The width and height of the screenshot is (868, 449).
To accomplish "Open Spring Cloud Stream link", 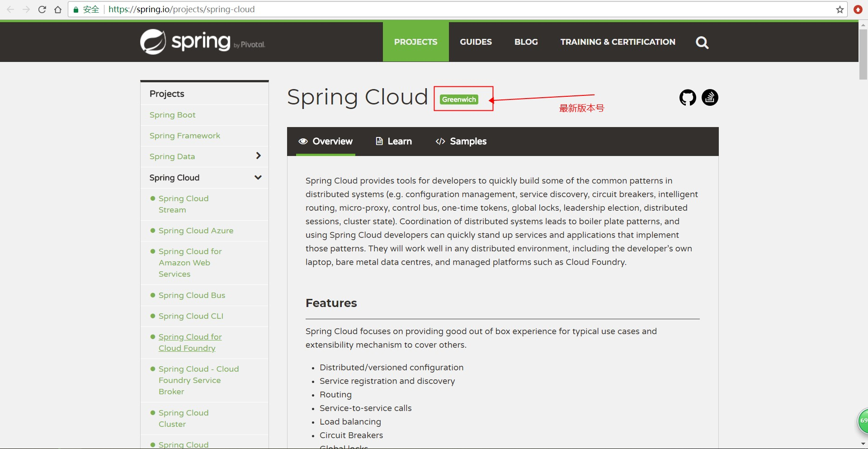I will point(184,204).
